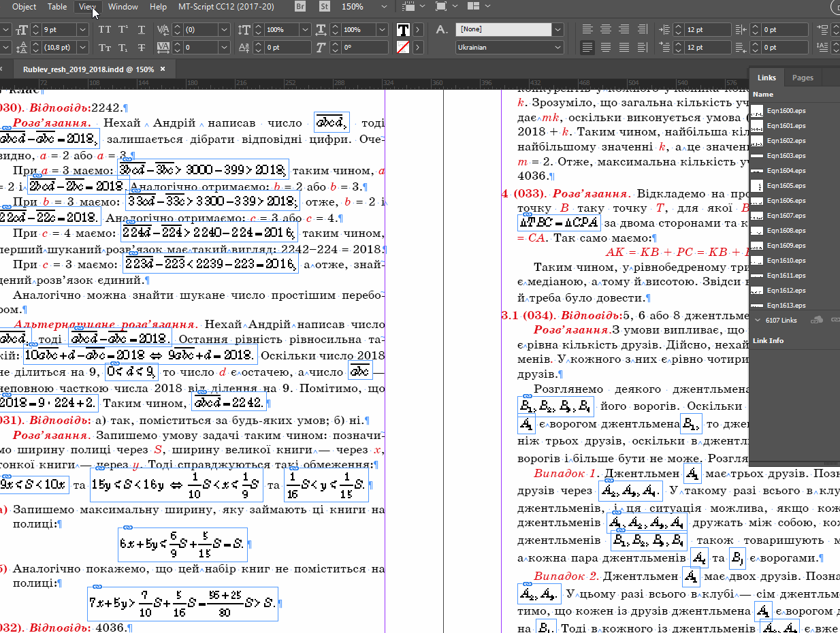
Task: Toggle Underline text formatting
Action: 142,30
